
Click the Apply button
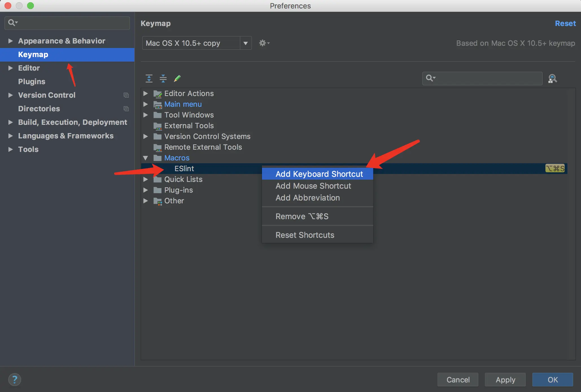pyautogui.click(x=505, y=380)
